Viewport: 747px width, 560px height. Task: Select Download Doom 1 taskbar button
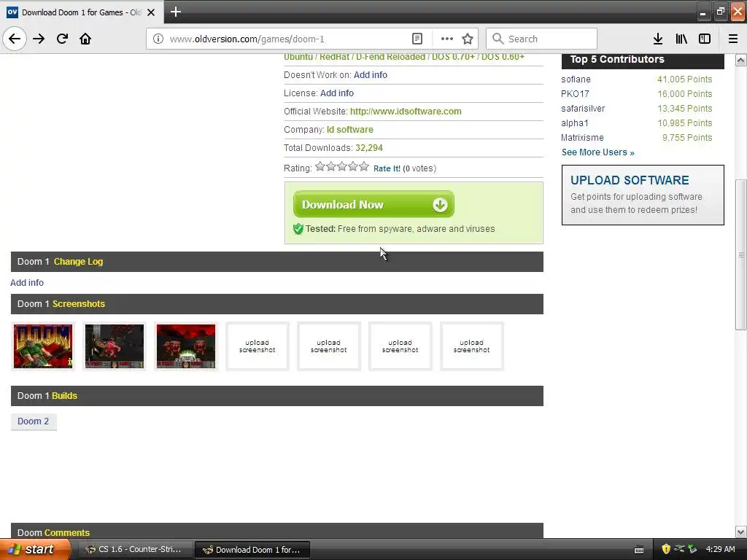click(252, 550)
